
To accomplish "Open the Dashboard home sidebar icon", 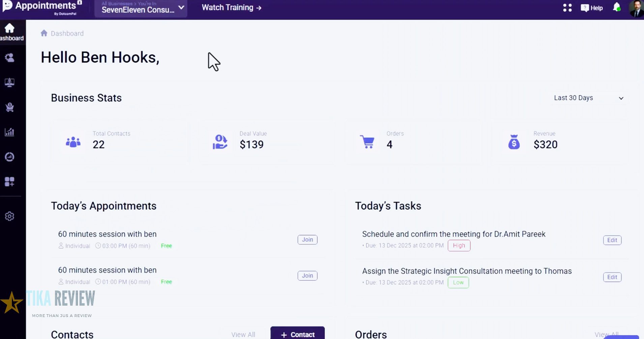I will tap(9, 32).
